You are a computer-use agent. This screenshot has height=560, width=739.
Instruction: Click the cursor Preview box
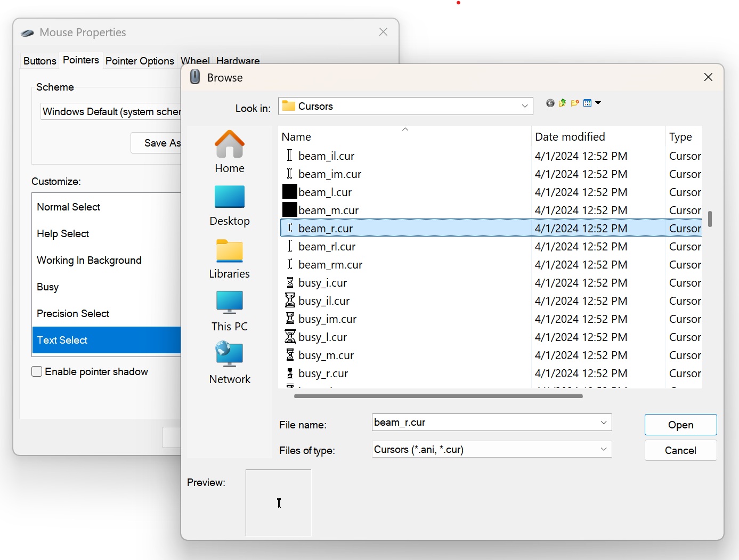(x=279, y=502)
